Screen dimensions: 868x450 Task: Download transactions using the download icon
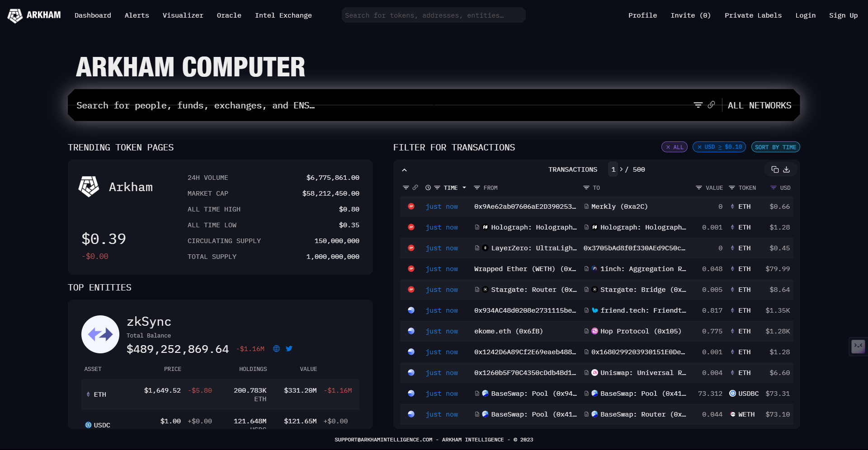point(787,169)
